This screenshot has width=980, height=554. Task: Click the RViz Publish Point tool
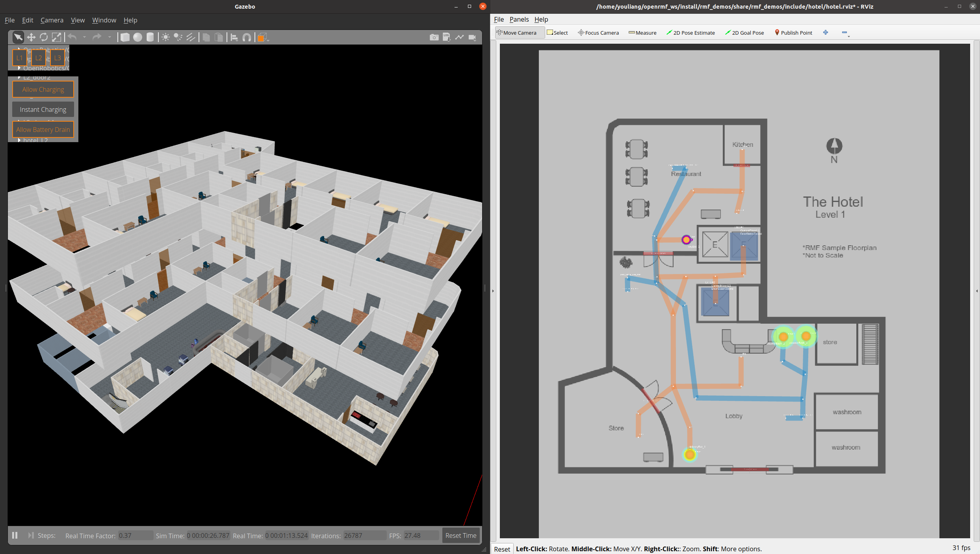pyautogui.click(x=793, y=33)
